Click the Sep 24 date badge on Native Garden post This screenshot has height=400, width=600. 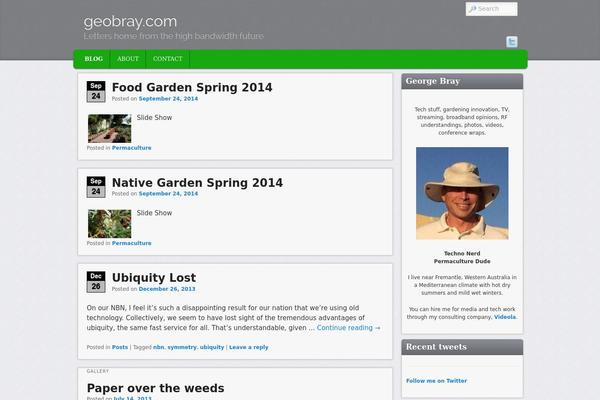tap(96, 187)
